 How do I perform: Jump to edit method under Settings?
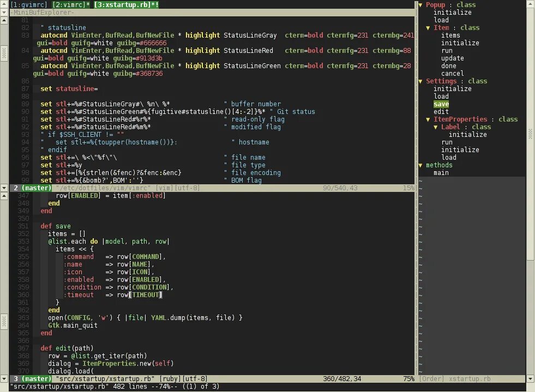441,112
